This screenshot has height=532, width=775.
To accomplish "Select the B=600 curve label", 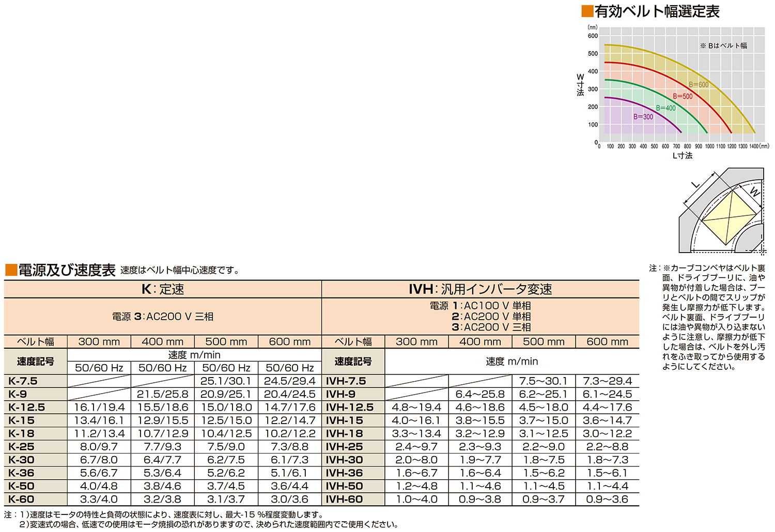I will point(699,85).
